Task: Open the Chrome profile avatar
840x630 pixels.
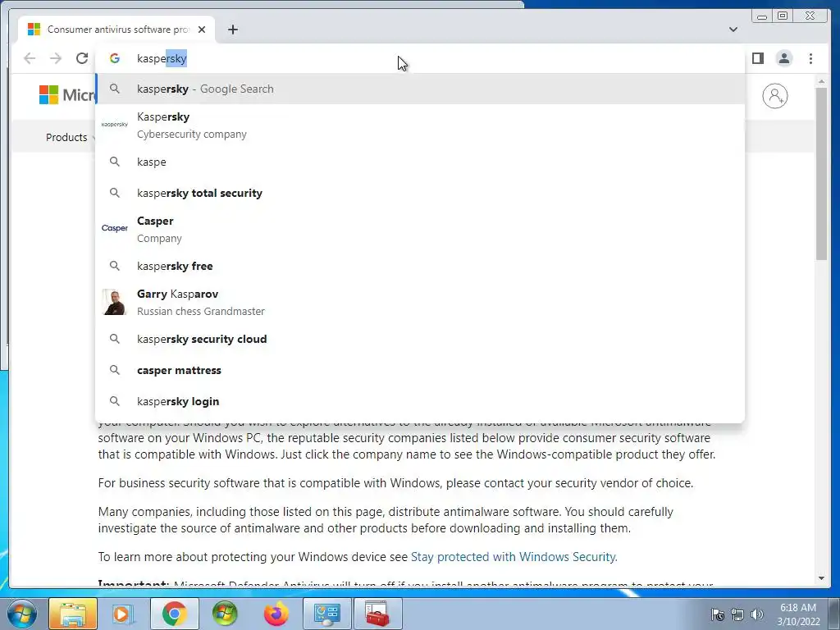Action: tap(784, 58)
